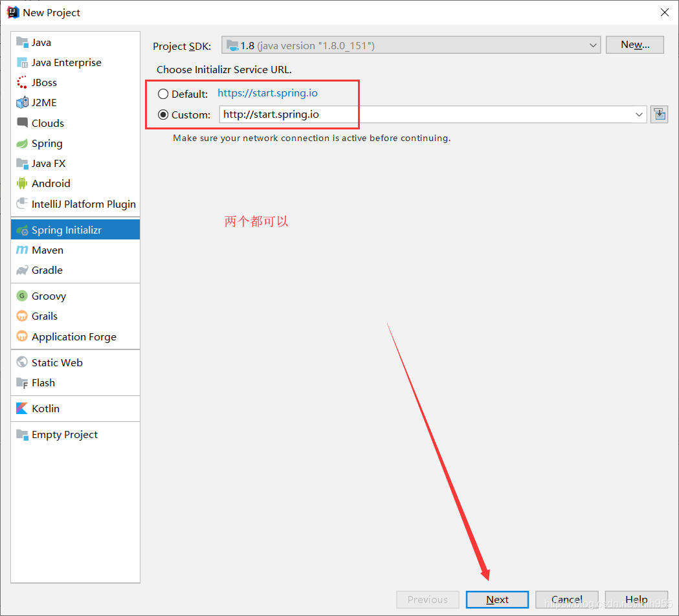Viewport: 679px width, 616px height.
Task: Choose IntelliJ Platform Plugin entry
Action: click(x=75, y=204)
